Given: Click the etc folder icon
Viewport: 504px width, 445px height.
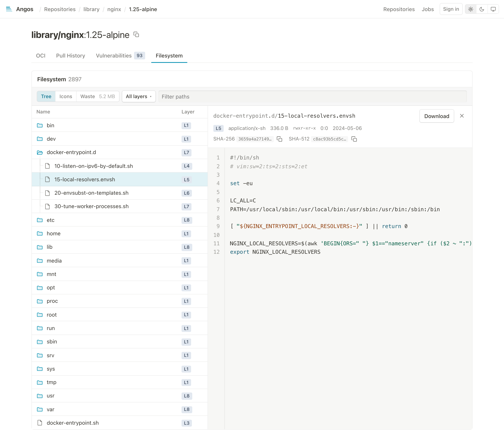Looking at the screenshot, I should (40, 220).
